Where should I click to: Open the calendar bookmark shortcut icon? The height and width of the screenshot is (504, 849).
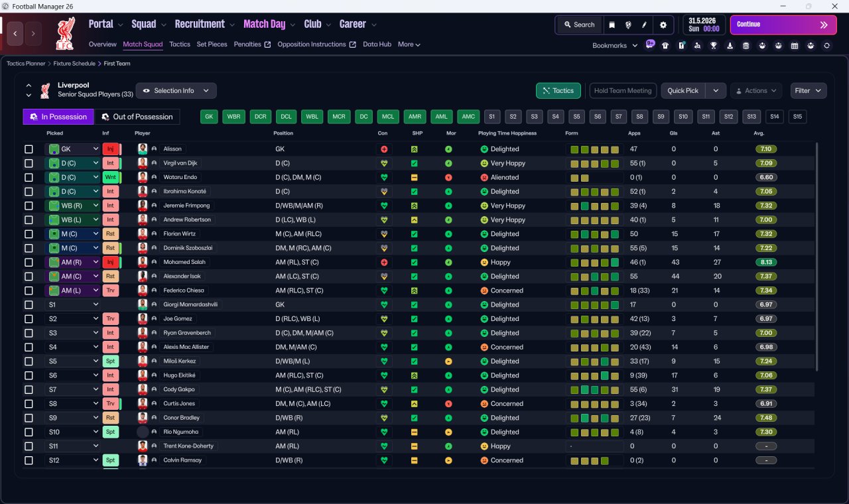tap(795, 46)
